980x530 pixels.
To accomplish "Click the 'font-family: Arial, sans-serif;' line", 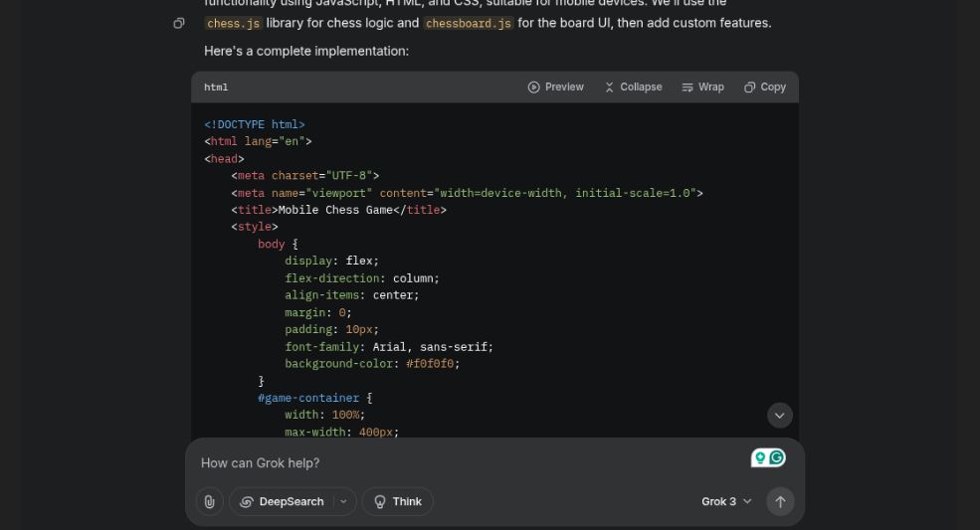I will coord(389,347).
